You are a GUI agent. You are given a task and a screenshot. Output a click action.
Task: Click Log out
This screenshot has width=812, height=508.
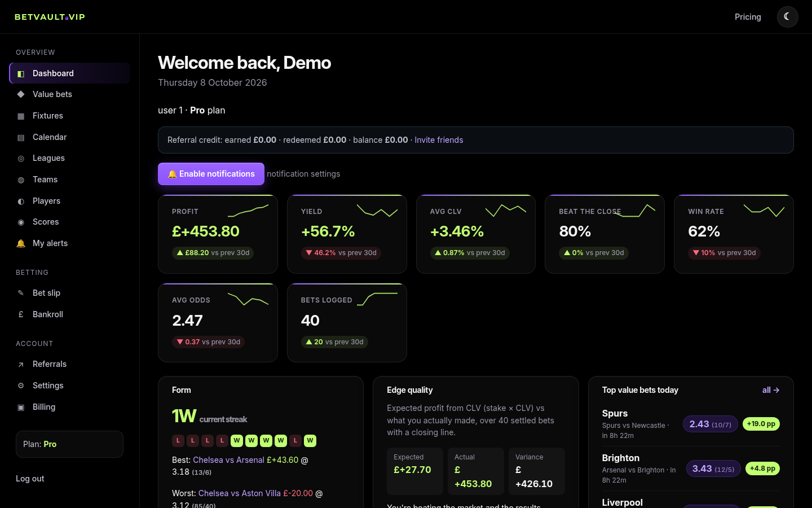tap(30, 479)
